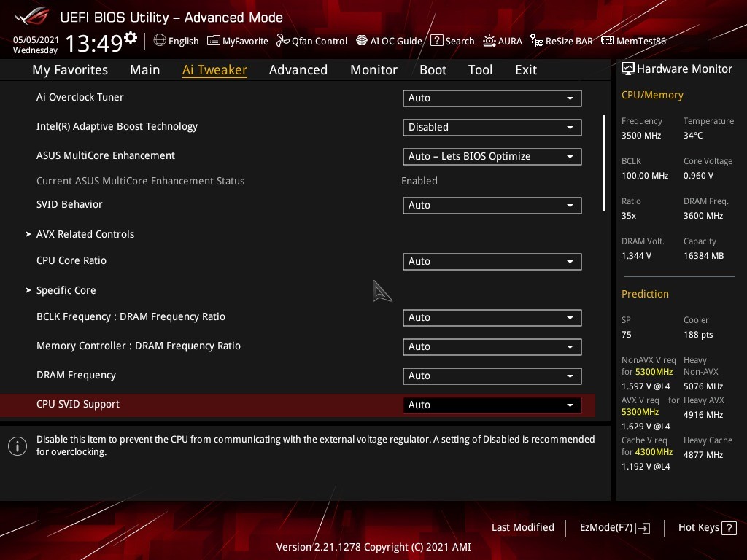Viewport: 747px width, 560px height.
Task: Click the settings gear icon beside the clock
Action: [x=131, y=37]
